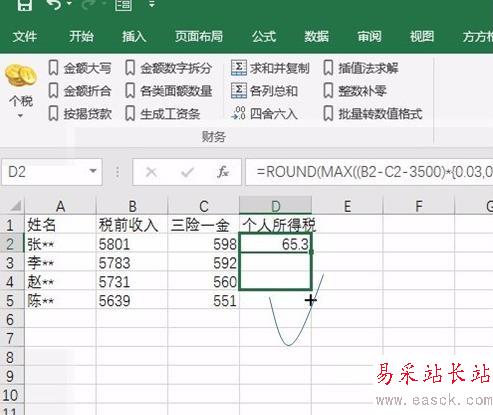This screenshot has width=493, height=415.
Task: Switch to the 插入 ribbon tab
Action: [x=134, y=36]
